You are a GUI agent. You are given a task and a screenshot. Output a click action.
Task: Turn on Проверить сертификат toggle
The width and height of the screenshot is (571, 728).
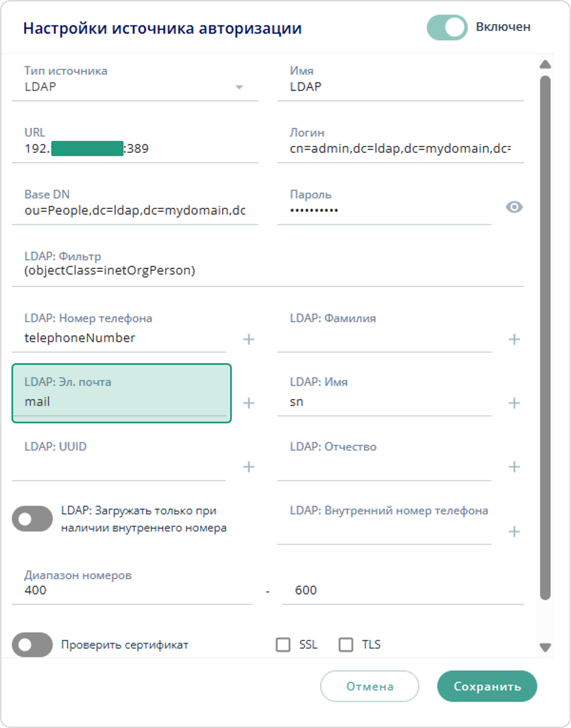[33, 644]
